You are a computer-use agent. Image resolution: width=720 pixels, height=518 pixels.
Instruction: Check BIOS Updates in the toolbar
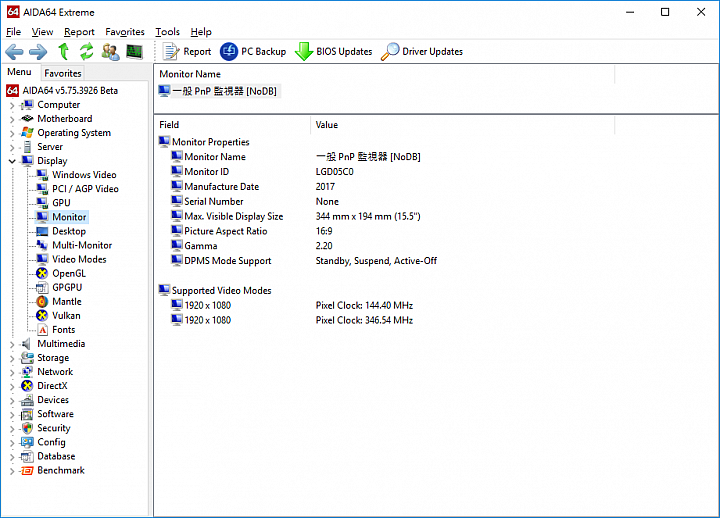click(x=333, y=51)
